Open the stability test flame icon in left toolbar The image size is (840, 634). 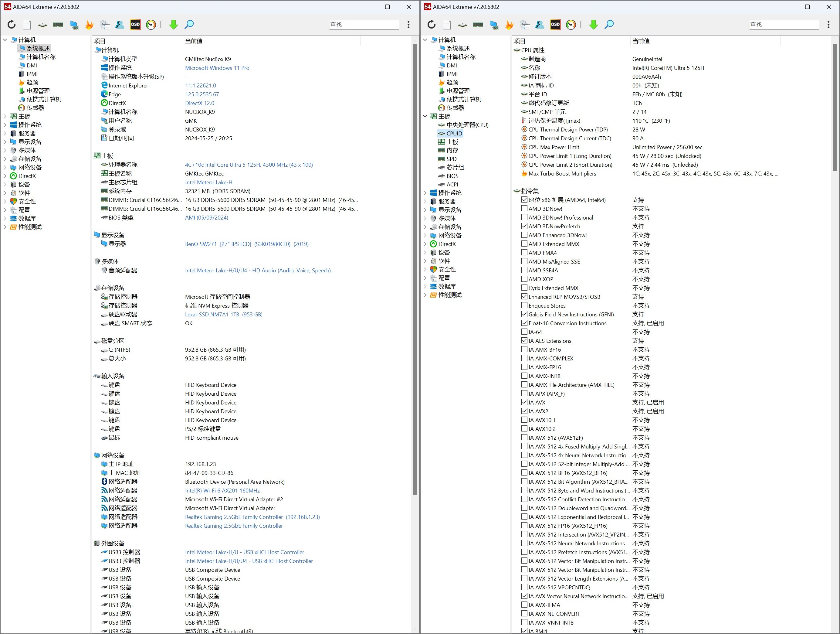(x=89, y=25)
